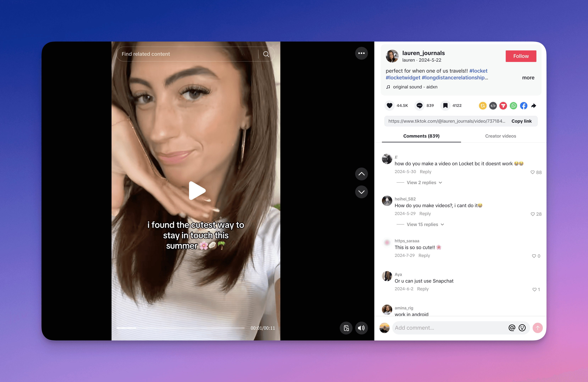The image size is (588, 382).
Task: Follow lauren_journals
Action: point(521,56)
